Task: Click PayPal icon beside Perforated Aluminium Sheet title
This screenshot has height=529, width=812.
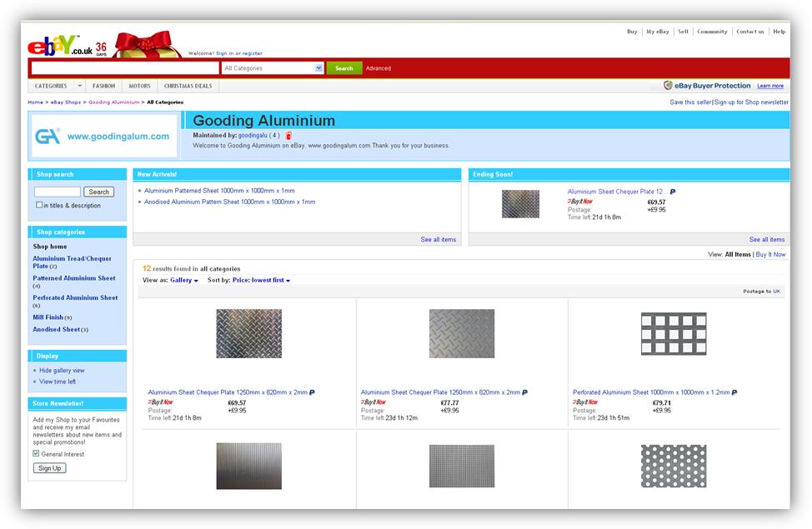Action: pyautogui.click(x=734, y=392)
